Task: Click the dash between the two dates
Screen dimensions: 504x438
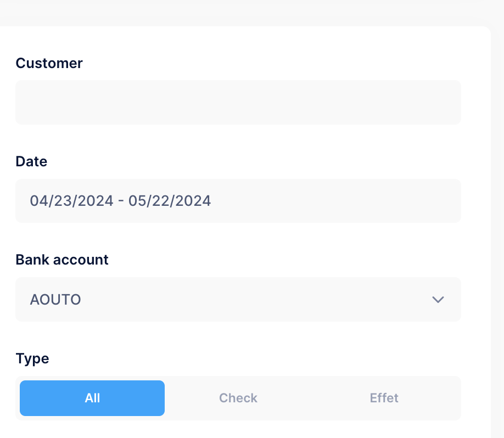Action: point(120,201)
